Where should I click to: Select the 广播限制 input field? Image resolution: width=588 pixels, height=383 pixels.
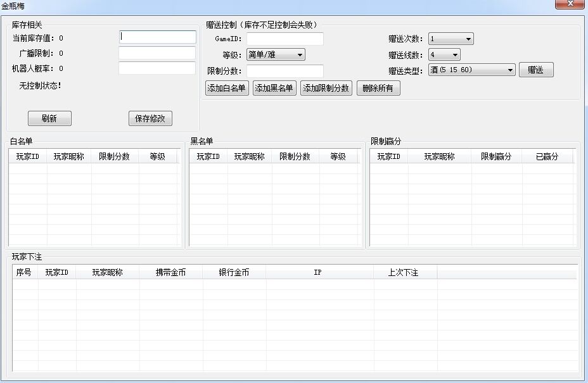click(158, 53)
